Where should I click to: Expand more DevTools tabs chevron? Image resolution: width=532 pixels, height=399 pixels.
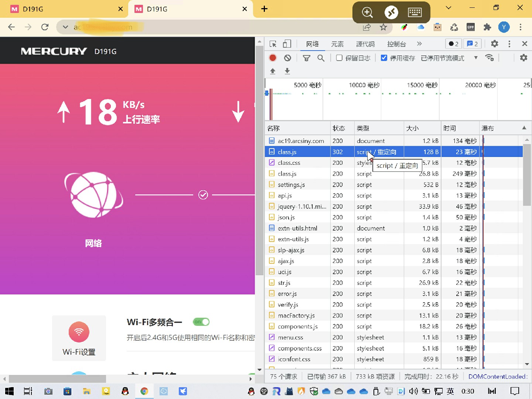coord(419,44)
